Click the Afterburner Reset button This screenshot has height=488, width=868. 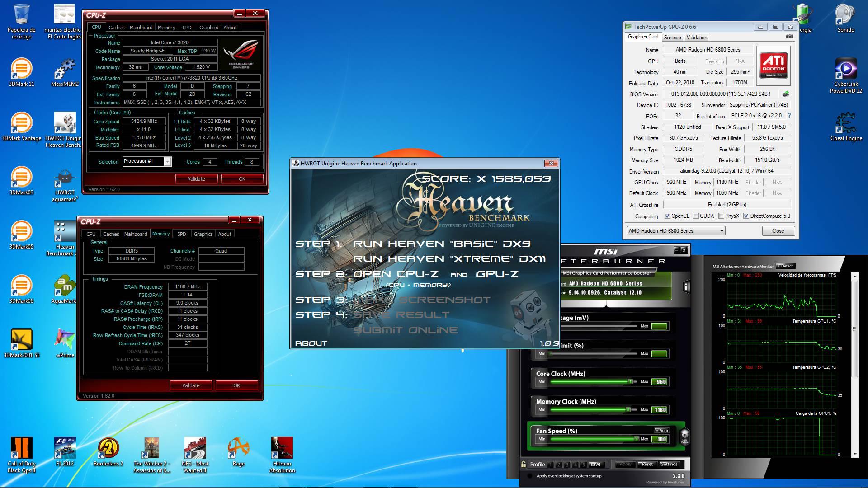(647, 464)
